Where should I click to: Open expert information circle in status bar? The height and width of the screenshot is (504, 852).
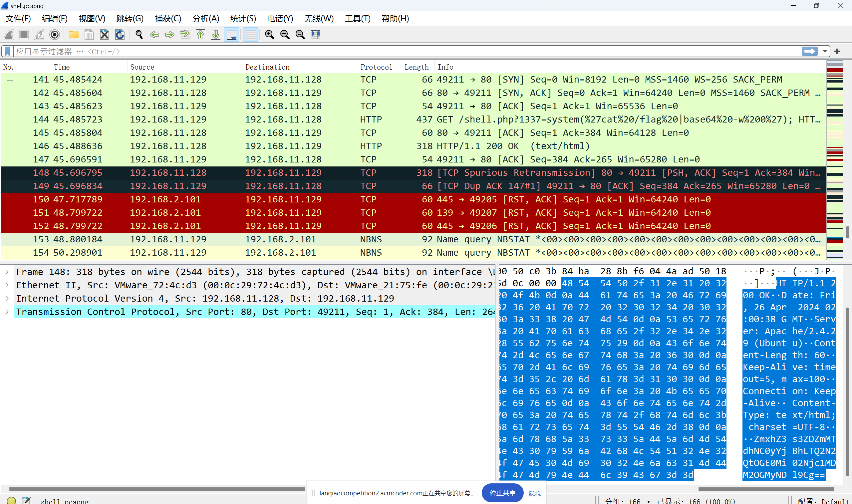pos(11,501)
